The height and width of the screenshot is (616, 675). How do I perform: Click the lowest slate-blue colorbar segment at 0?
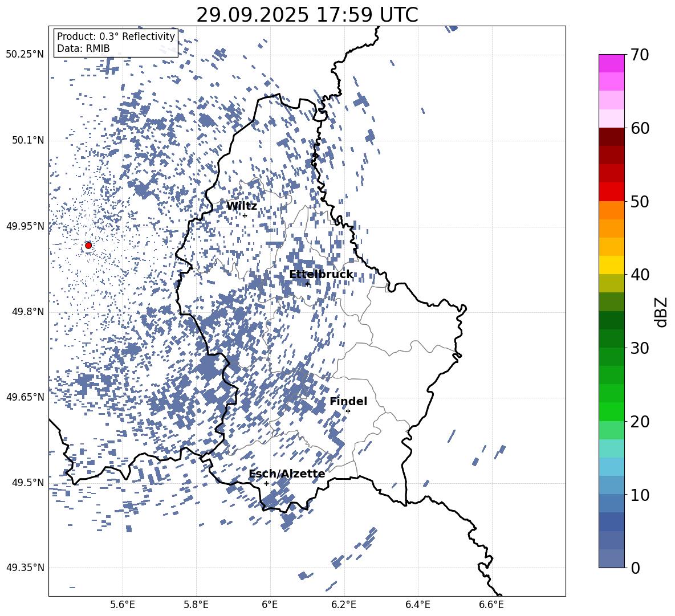tap(611, 558)
